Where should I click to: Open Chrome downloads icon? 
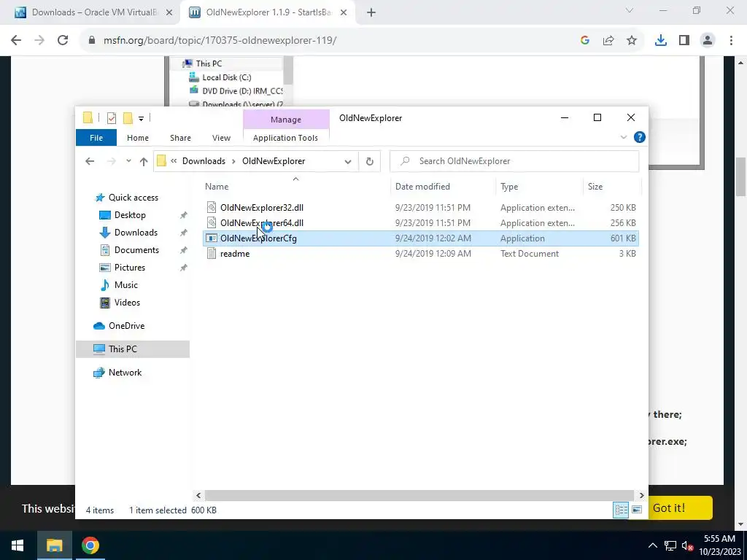[661, 41]
